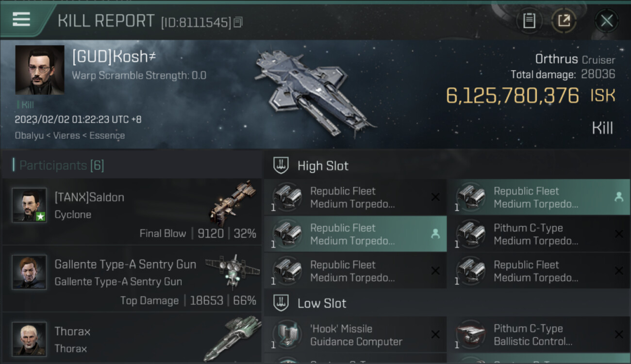This screenshot has height=364, width=631.
Task: Click the [GUD]Kosh≠ pilot name
Action: (114, 57)
